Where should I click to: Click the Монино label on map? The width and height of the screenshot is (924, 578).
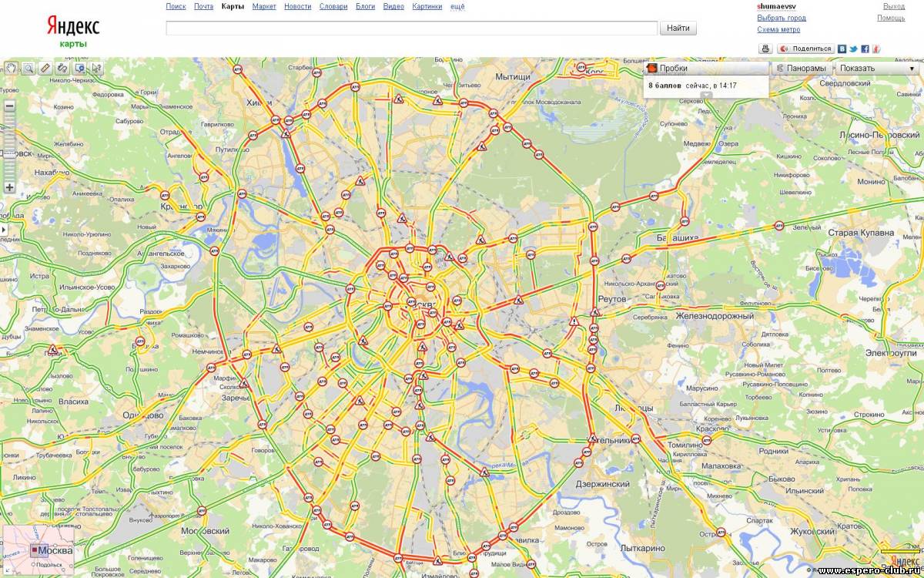871,182
